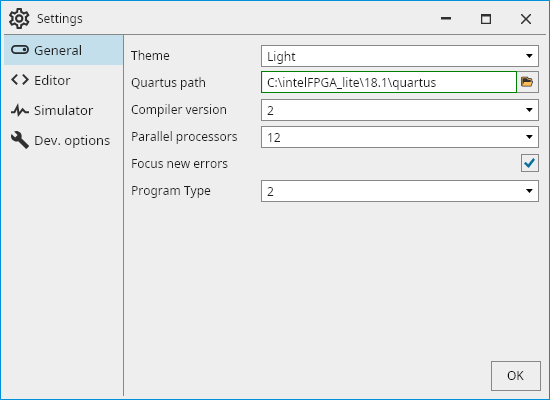Confirm settings with the OK button

point(516,376)
